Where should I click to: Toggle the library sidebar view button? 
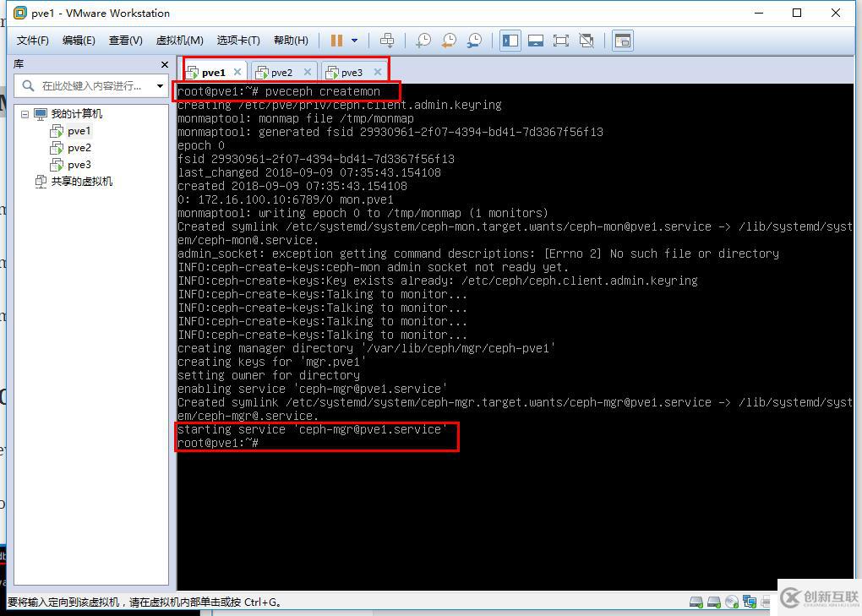click(x=510, y=40)
